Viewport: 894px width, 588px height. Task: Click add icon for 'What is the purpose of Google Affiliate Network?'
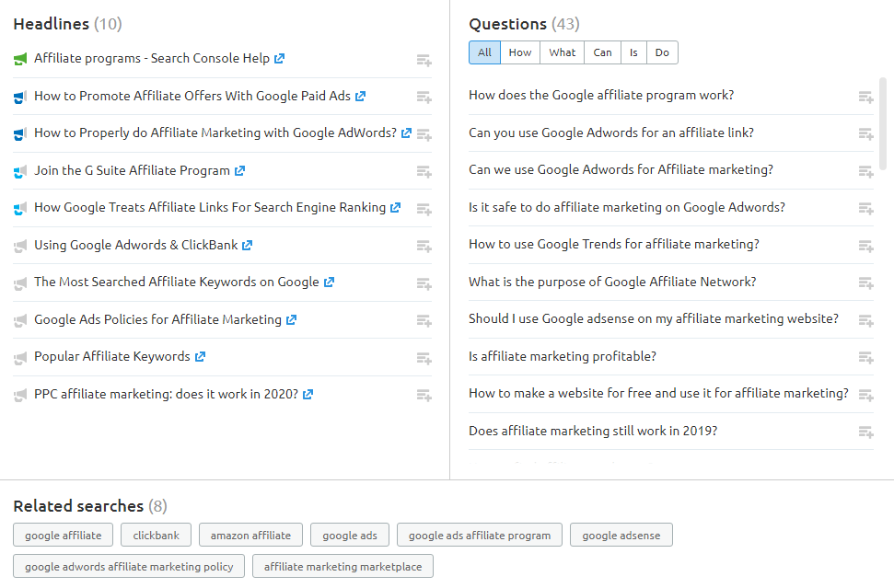[x=865, y=283]
